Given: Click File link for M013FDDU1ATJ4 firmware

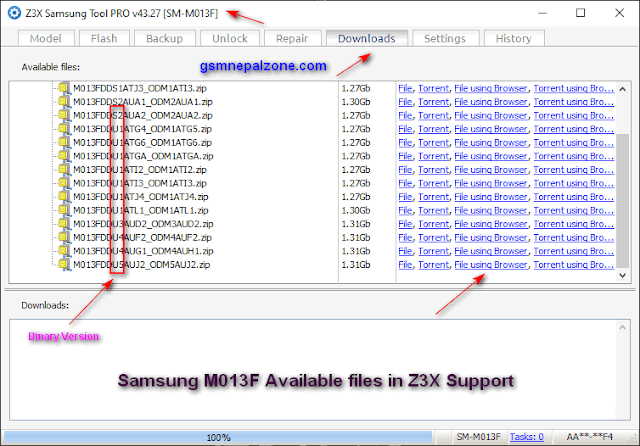Looking at the screenshot, I should 405,197.
